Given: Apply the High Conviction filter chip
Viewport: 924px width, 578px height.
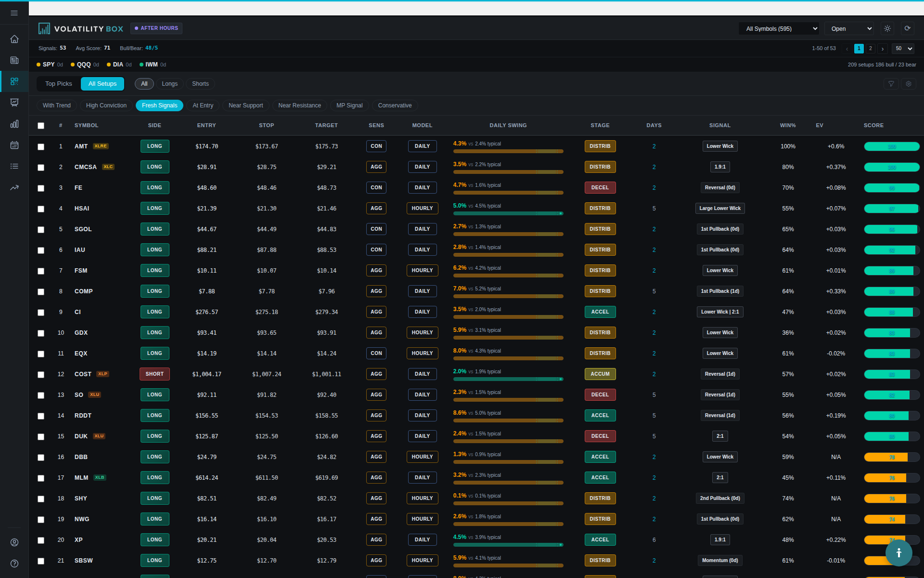Looking at the screenshot, I should (x=106, y=105).
